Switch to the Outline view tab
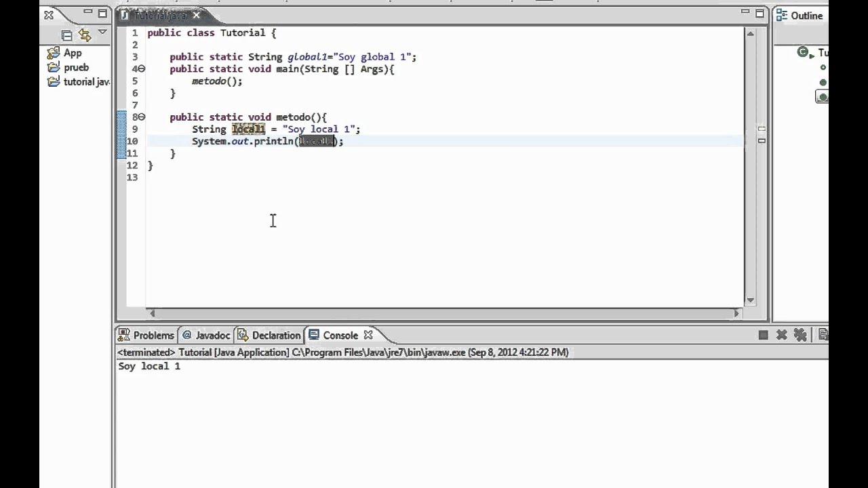Image resolution: width=868 pixels, height=488 pixels. click(x=800, y=15)
